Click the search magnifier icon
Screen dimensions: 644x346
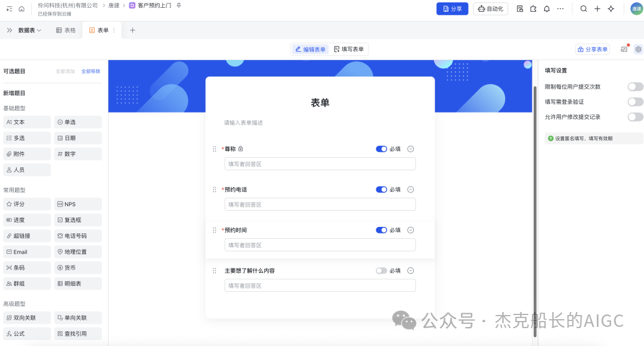583,8
